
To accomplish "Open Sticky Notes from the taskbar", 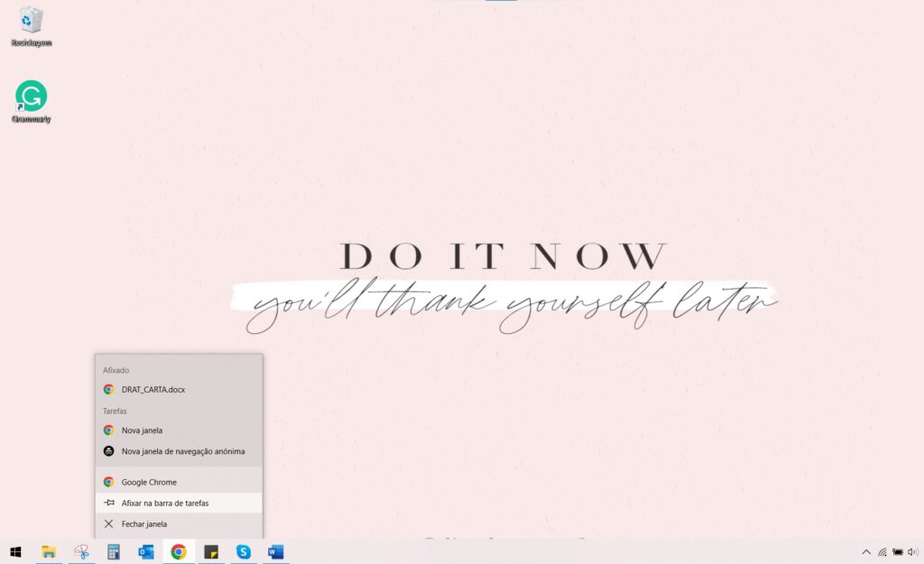I will click(x=211, y=551).
